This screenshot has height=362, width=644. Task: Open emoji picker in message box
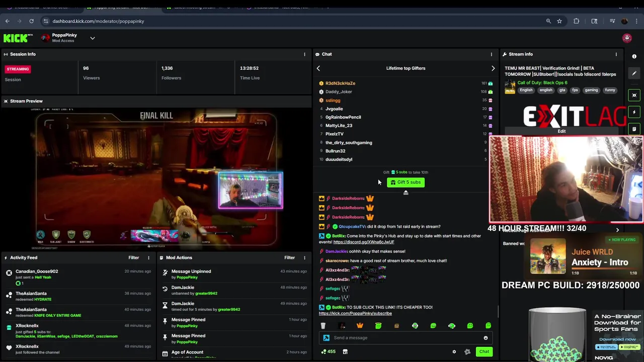(486, 338)
